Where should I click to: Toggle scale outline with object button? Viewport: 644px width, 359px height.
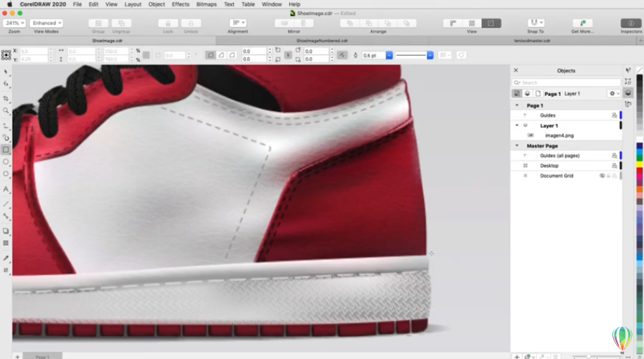pos(341,55)
